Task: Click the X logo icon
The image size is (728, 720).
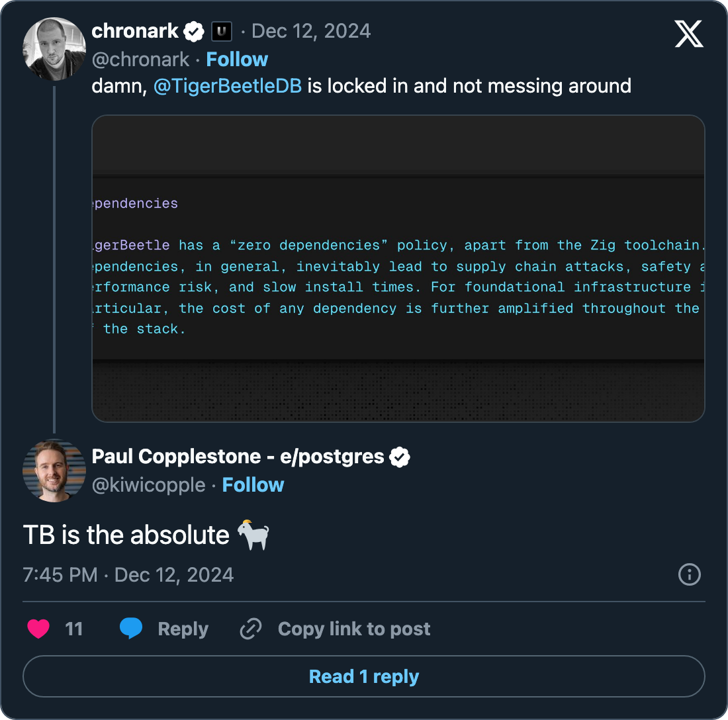Action: tap(689, 33)
